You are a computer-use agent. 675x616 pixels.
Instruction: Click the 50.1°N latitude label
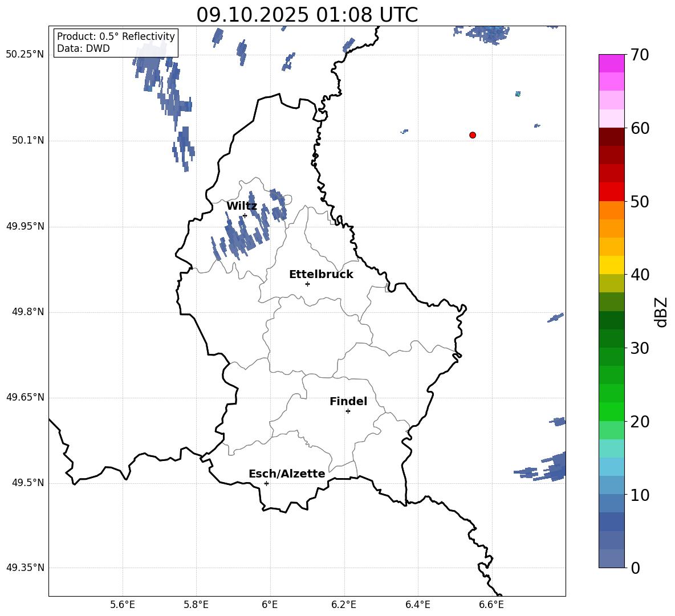pos(28,140)
